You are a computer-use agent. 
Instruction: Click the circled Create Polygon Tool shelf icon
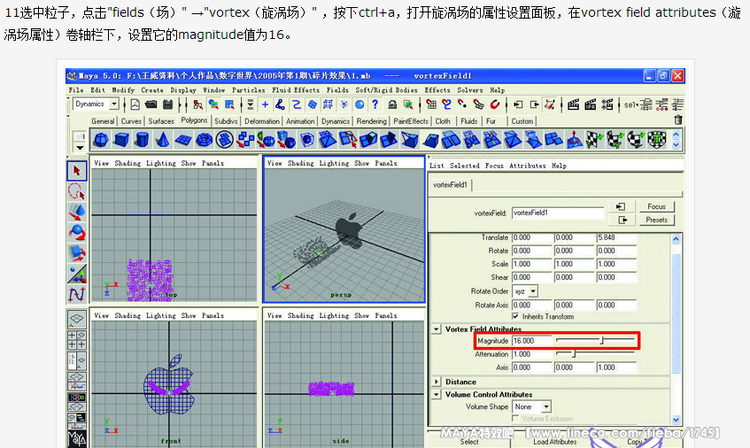pyautogui.click(x=224, y=140)
